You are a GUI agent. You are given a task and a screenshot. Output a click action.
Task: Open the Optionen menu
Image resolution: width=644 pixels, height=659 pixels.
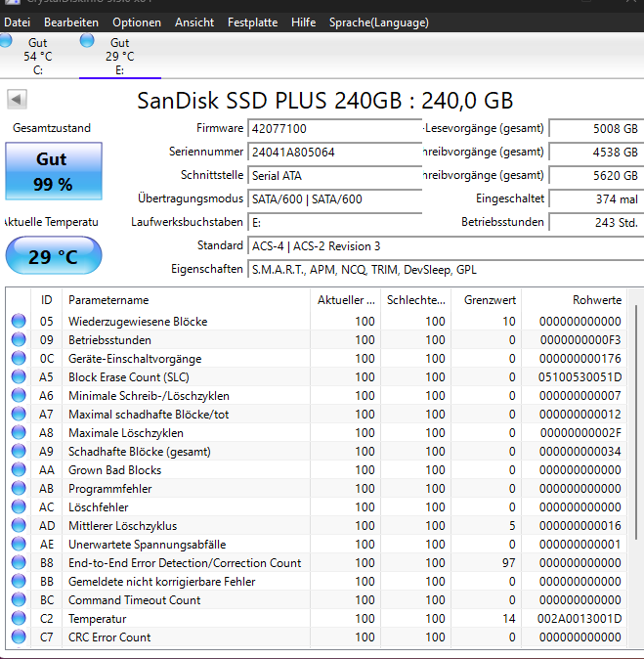tap(137, 22)
